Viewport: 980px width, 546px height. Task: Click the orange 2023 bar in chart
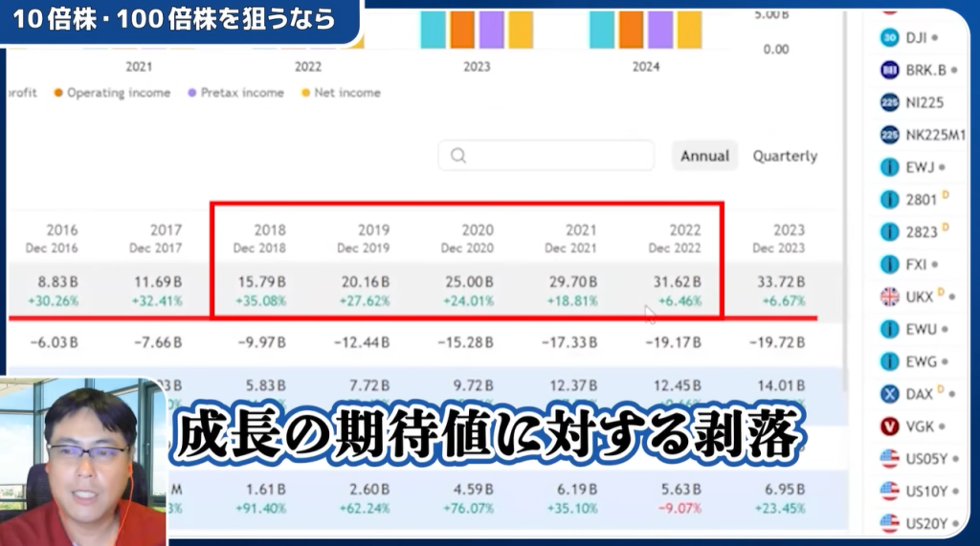click(x=462, y=29)
